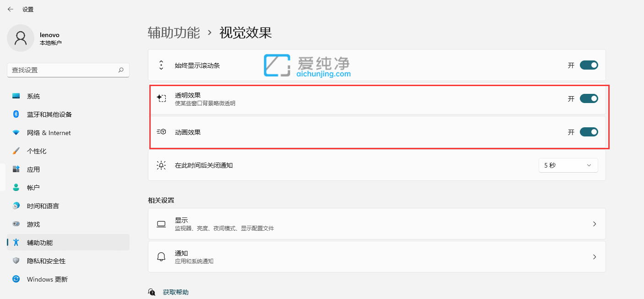Click the lenovo user avatar icon
The image size is (644, 299).
click(20, 38)
